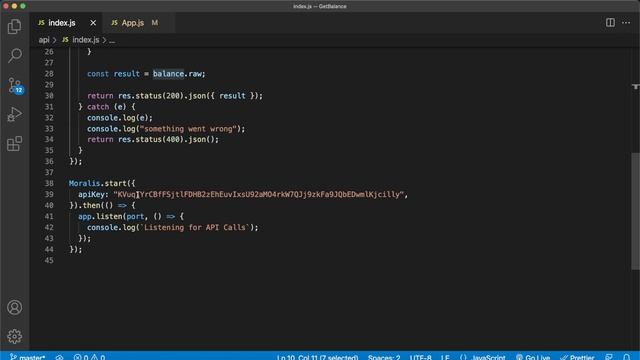This screenshot has height=360, width=640.
Task: Open the errors and warnings count
Action: pos(89,357)
